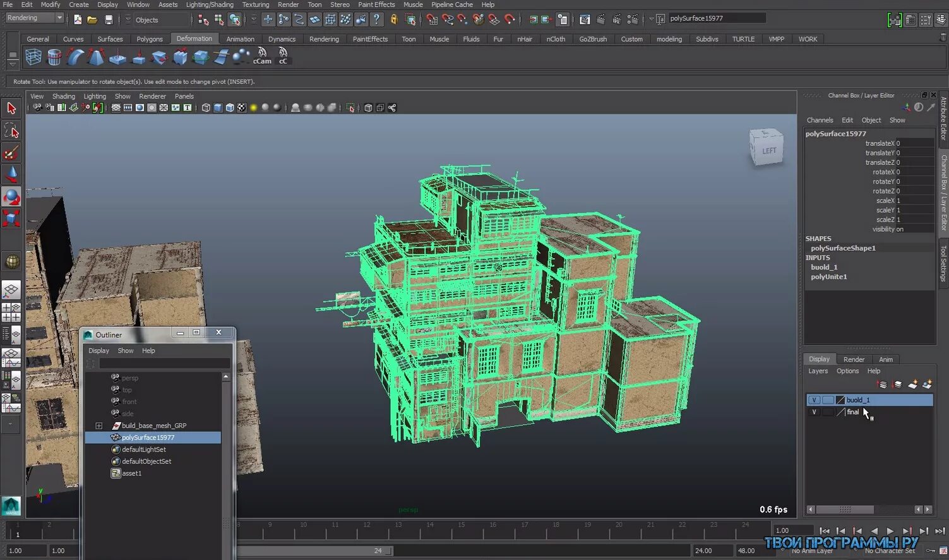
Task: Run the cC shelf script
Action: click(283, 56)
